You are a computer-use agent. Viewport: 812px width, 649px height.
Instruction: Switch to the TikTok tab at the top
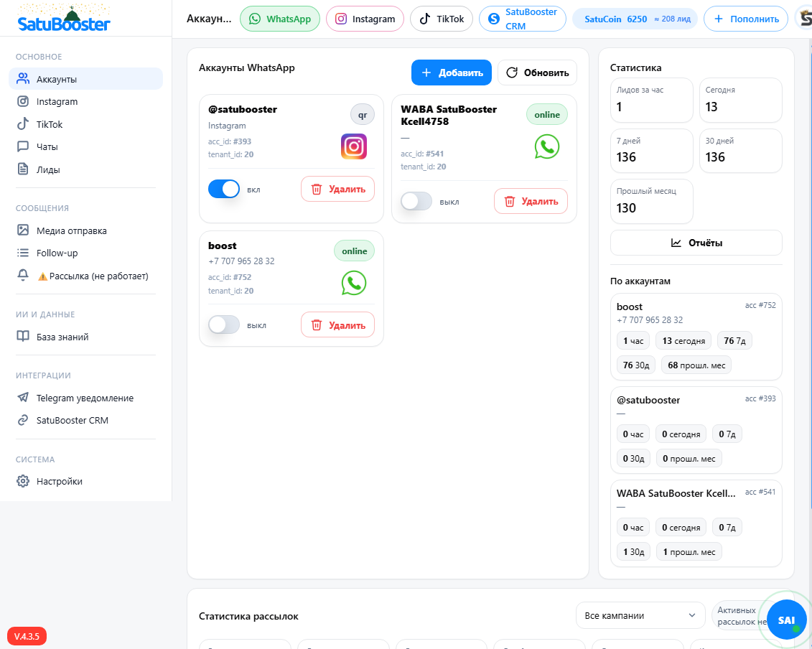pos(441,19)
